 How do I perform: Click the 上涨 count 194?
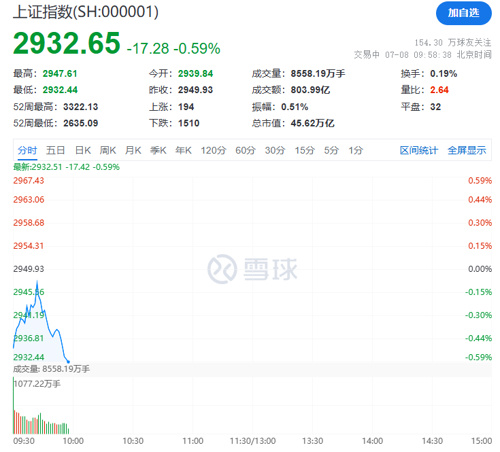[186, 107]
